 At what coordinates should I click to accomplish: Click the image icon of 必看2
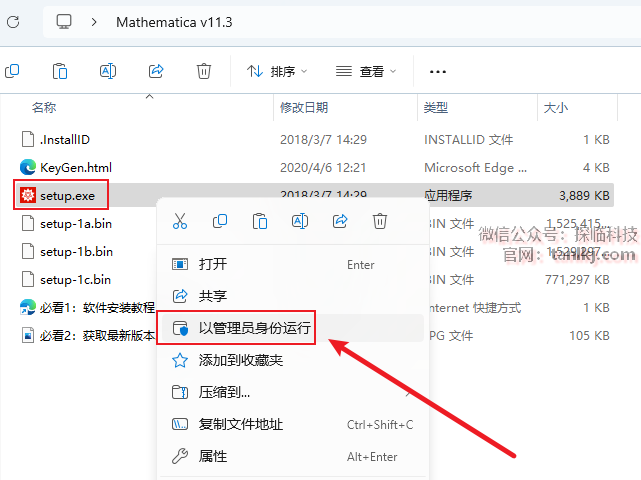[28, 335]
